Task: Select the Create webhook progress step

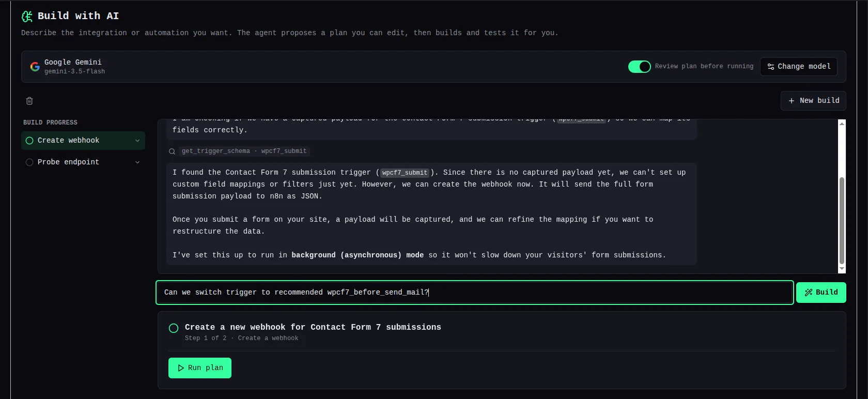Action: pos(83,141)
